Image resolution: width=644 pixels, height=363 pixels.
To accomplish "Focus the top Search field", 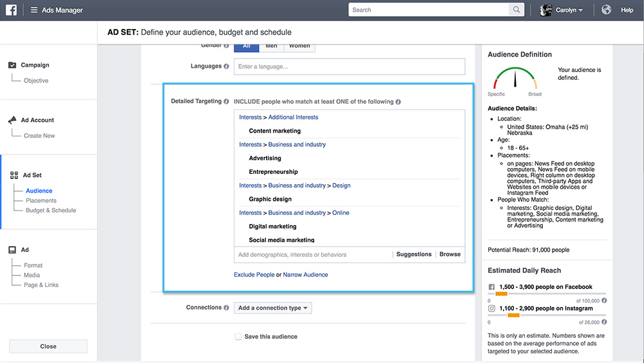I will pyautogui.click(x=429, y=10).
